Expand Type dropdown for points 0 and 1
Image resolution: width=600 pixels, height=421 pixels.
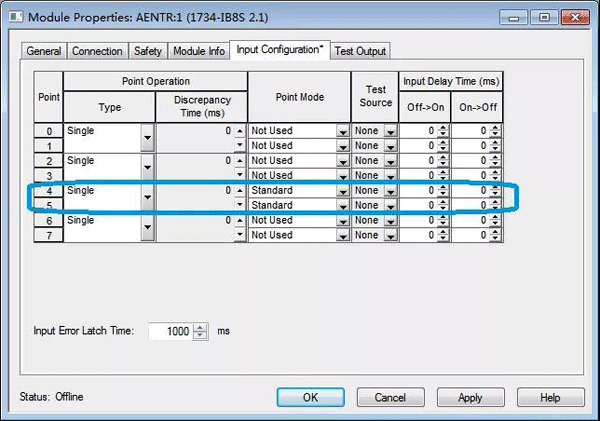tap(148, 138)
